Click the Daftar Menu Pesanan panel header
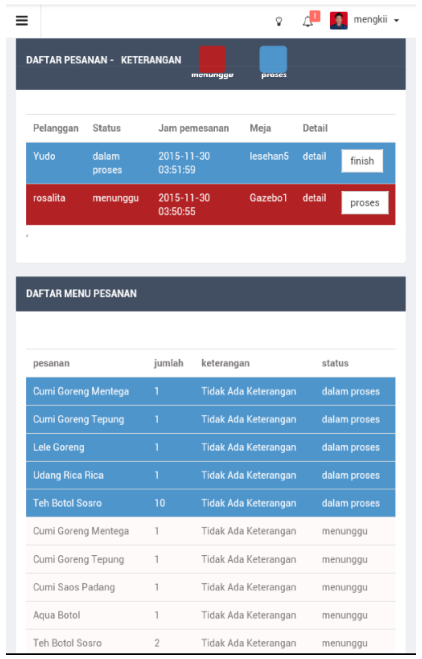 coord(211,294)
